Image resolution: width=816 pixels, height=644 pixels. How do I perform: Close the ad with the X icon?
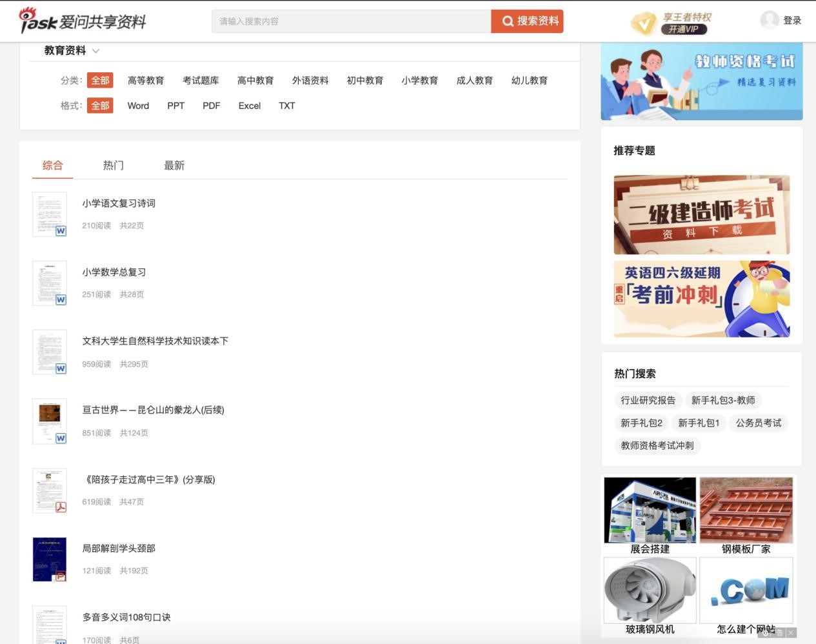click(791, 633)
